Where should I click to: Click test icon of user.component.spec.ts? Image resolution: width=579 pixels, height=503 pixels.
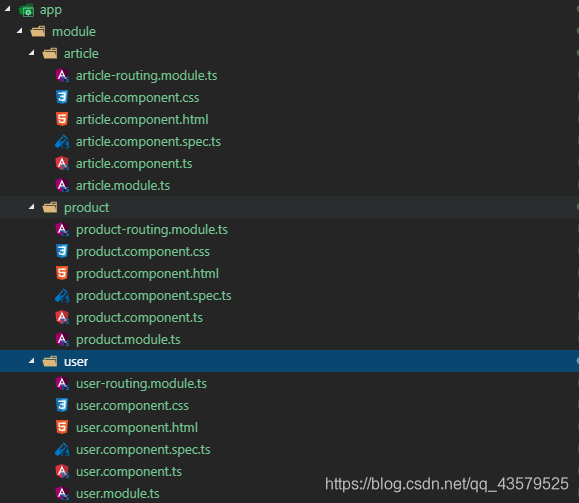62,449
